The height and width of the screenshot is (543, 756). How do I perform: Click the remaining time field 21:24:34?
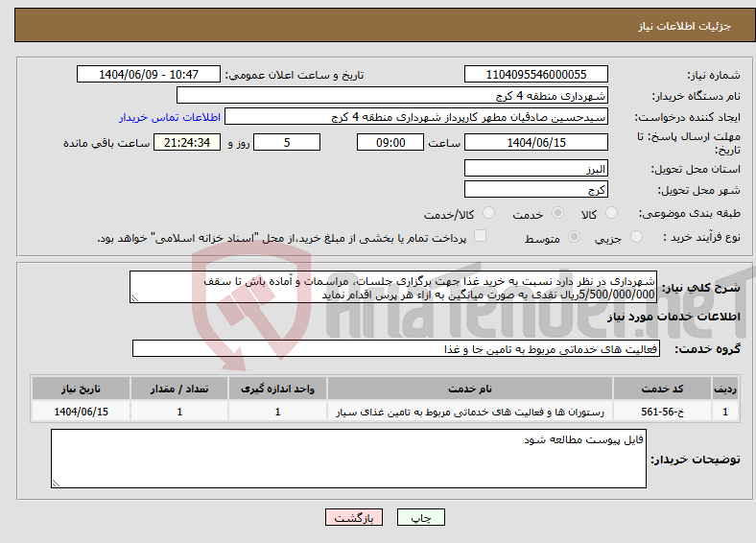coord(187,142)
